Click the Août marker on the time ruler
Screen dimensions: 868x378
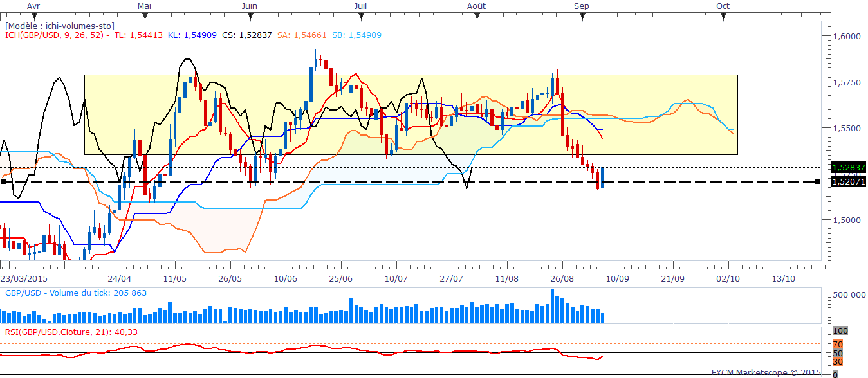tap(477, 16)
